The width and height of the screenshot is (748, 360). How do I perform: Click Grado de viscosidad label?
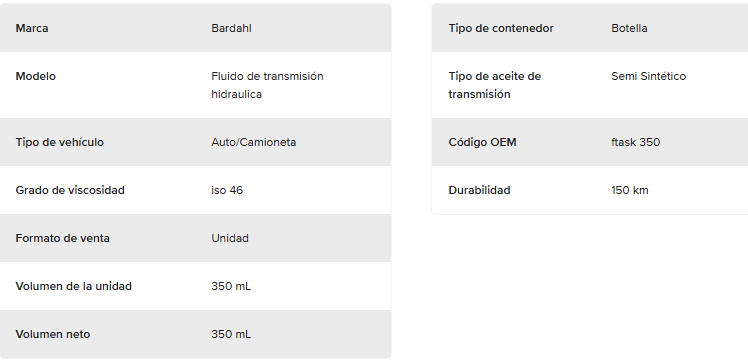tap(70, 190)
